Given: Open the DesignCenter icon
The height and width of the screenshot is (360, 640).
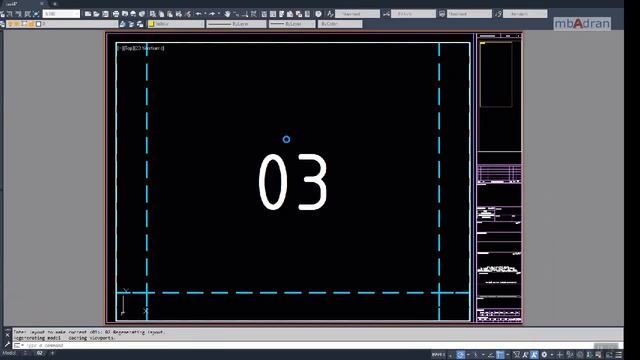Looking at the screenshot, I should (x=273, y=14).
